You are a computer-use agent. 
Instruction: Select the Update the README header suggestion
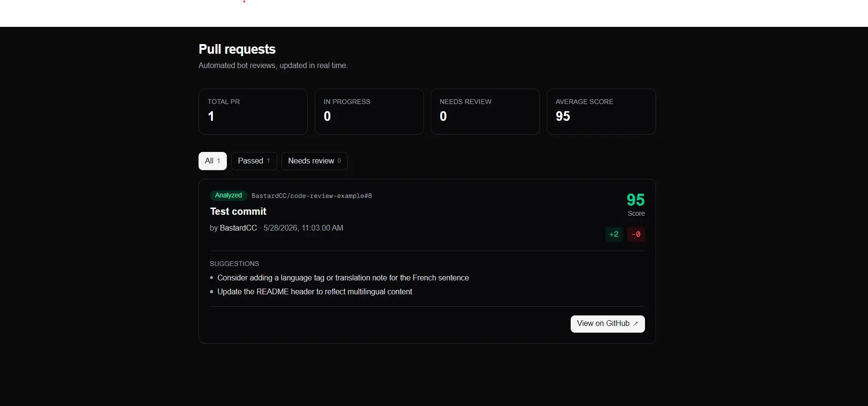tap(315, 292)
